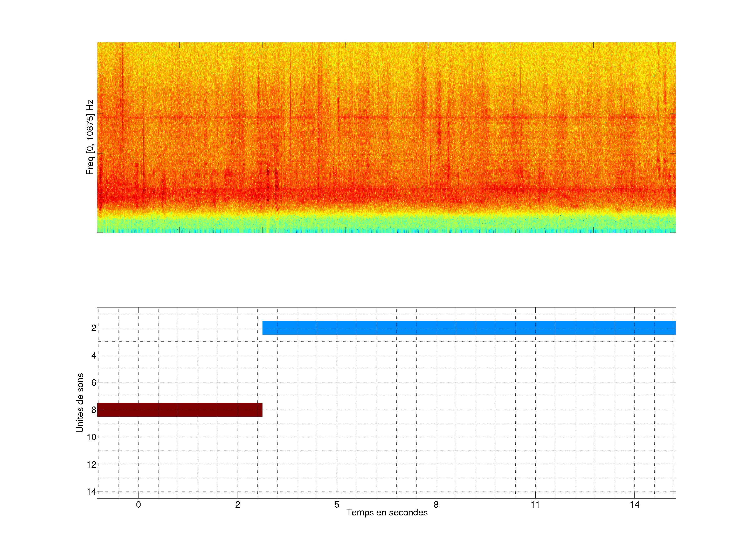
Task: Click x-axis tick label 5
Action: (x=337, y=505)
